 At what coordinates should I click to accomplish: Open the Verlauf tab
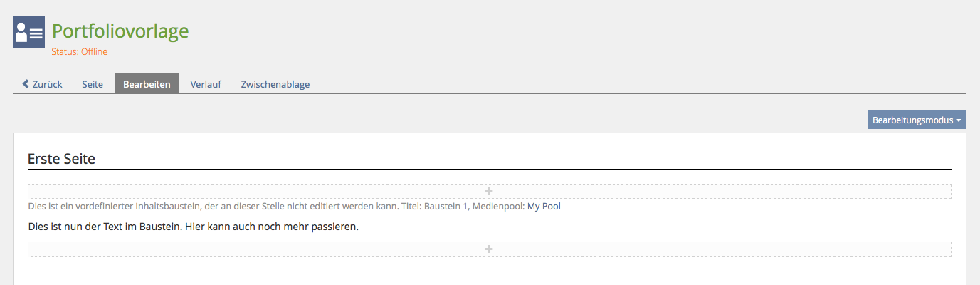pos(206,84)
